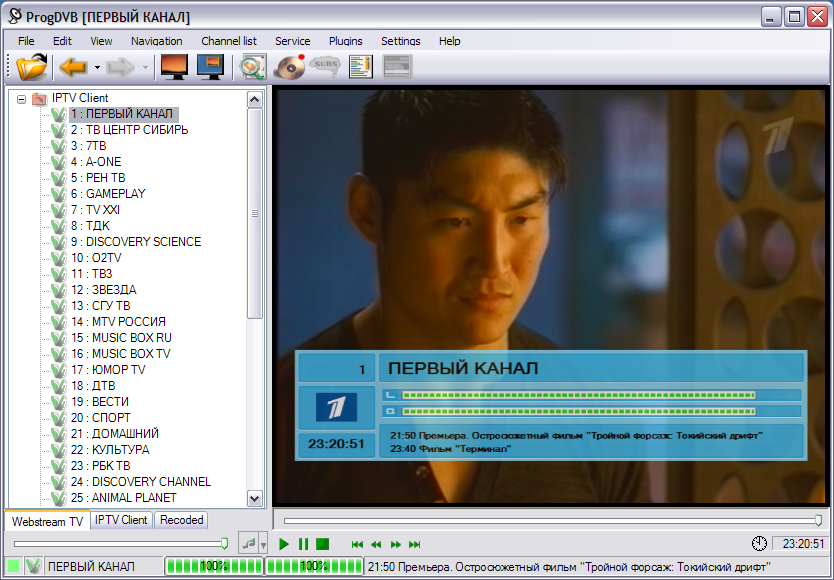
Task: Open the program guide info icon
Action: (361, 67)
